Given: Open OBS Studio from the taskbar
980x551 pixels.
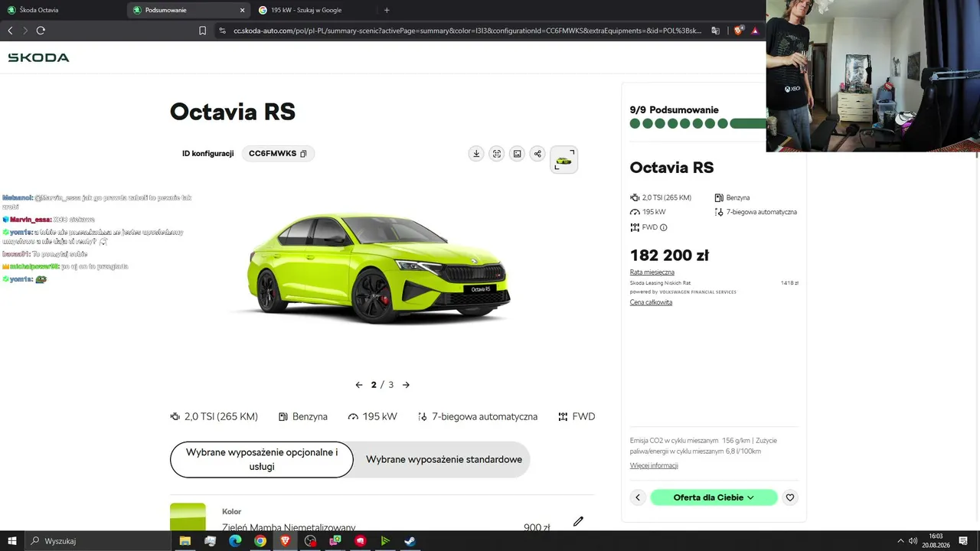Looking at the screenshot, I should (310, 541).
